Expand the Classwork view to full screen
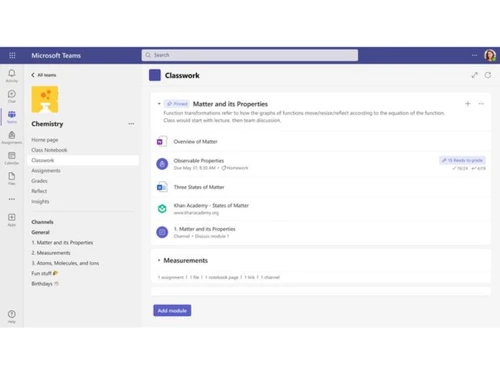The height and width of the screenshot is (375, 500). coord(474,75)
